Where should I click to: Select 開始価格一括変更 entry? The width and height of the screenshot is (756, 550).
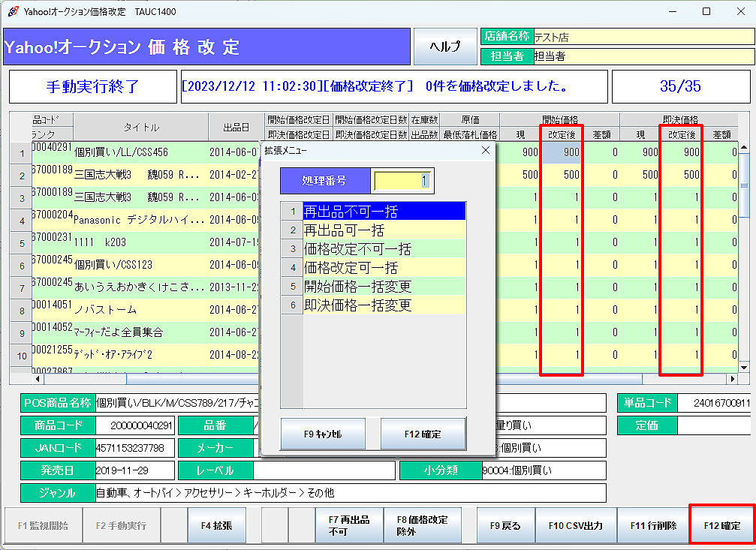384,287
